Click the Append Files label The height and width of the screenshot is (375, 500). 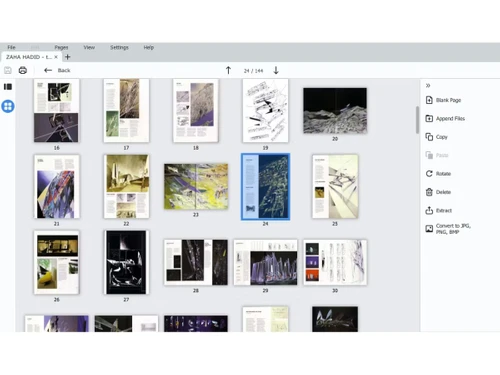[x=450, y=118]
